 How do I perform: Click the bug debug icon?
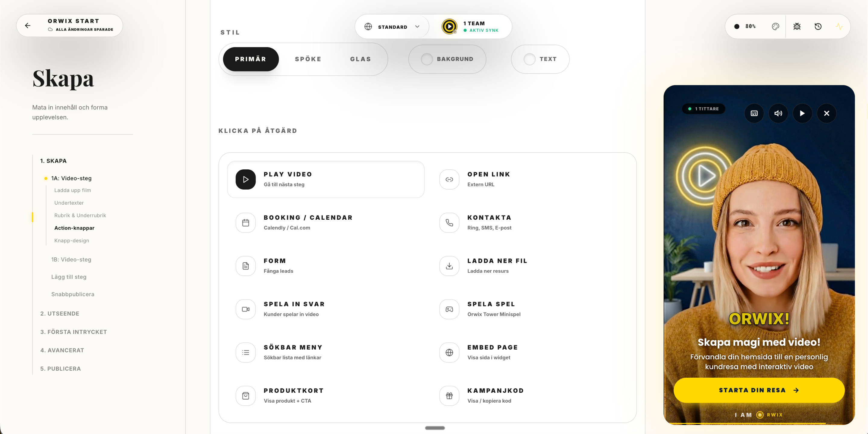tap(797, 26)
